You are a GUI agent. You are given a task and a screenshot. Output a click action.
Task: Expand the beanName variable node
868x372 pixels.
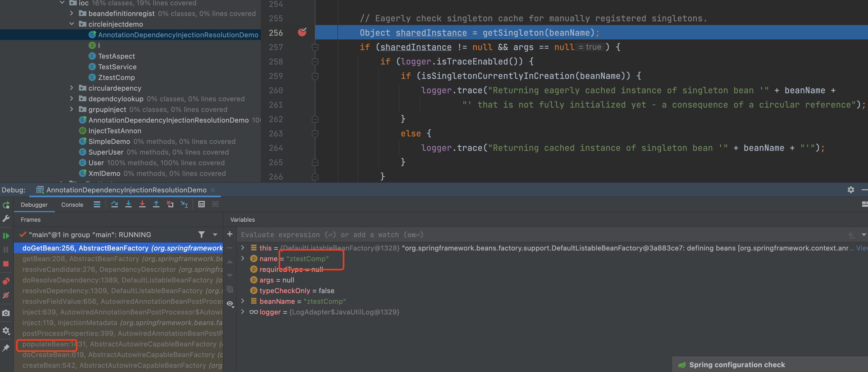(x=243, y=301)
